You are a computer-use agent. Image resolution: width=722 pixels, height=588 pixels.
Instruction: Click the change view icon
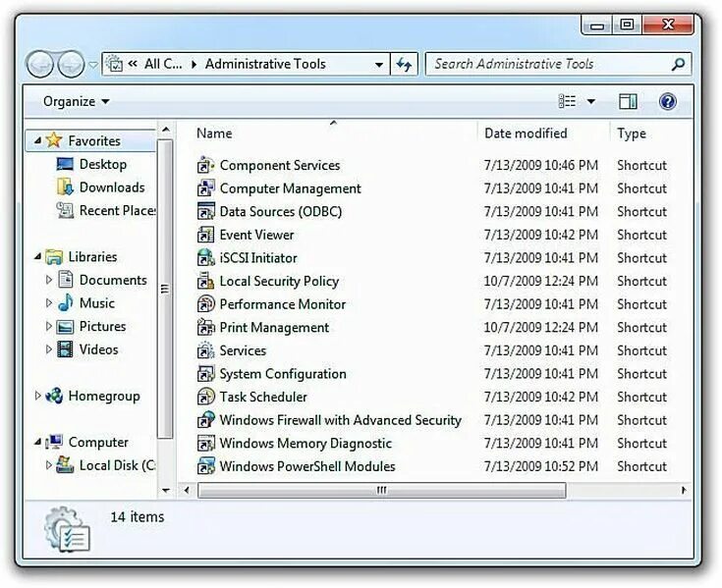point(567,101)
